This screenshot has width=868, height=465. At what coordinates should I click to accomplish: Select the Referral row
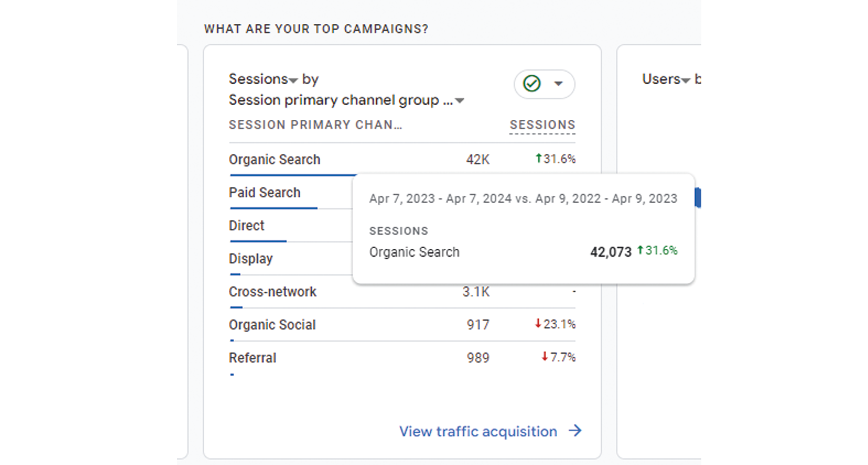402,358
